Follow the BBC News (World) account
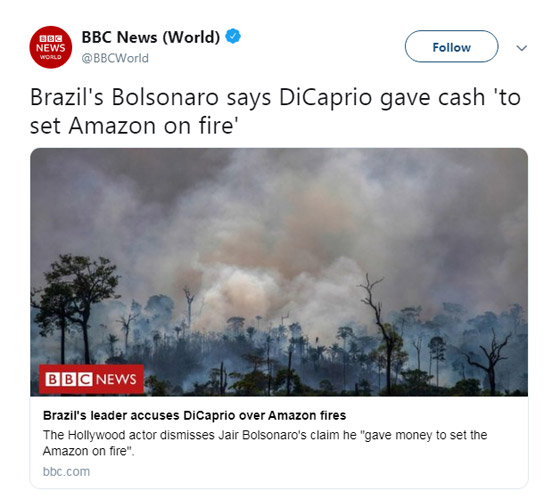Screen dimensions: 560x499 [x=451, y=46]
